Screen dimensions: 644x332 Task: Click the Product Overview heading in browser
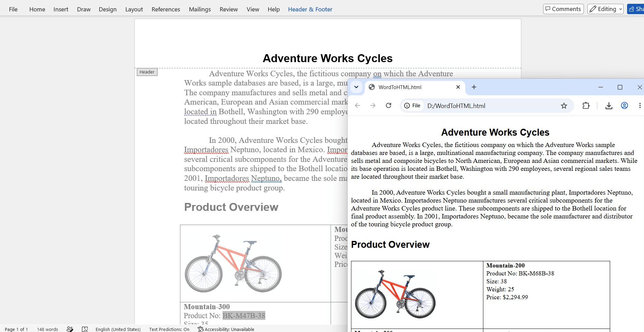coord(390,245)
